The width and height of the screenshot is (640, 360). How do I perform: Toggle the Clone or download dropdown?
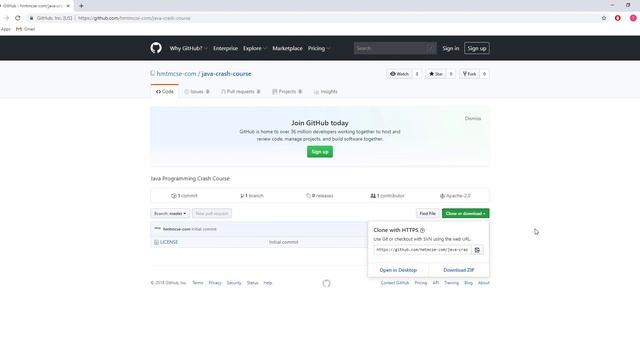point(465,213)
